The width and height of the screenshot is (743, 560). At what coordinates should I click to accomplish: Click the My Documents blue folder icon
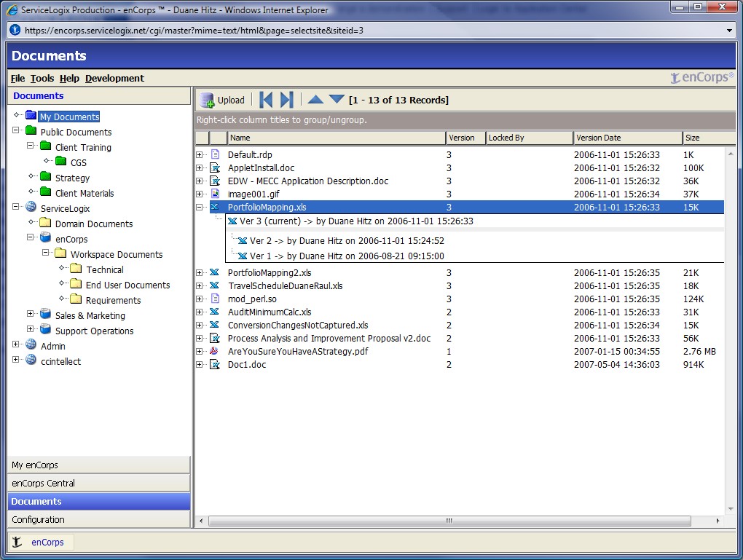point(31,115)
